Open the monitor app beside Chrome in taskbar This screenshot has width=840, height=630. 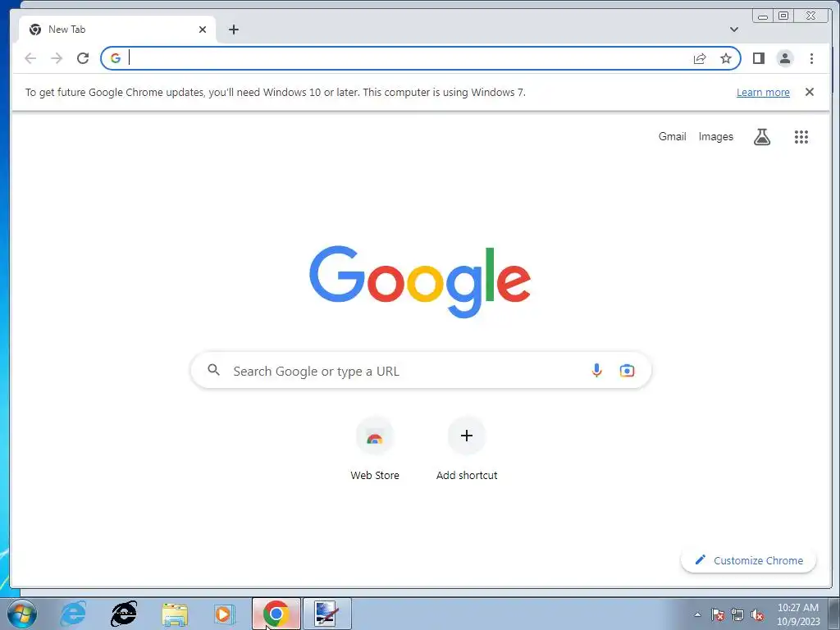(x=326, y=614)
